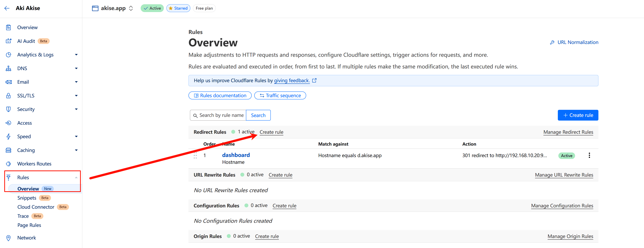Click Create rule beside Redirect Rules
The height and width of the screenshot is (248, 644).
[x=271, y=132]
